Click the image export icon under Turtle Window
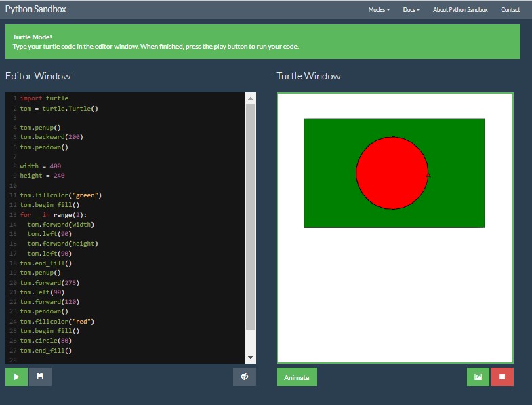The image size is (532, 405). (x=478, y=377)
